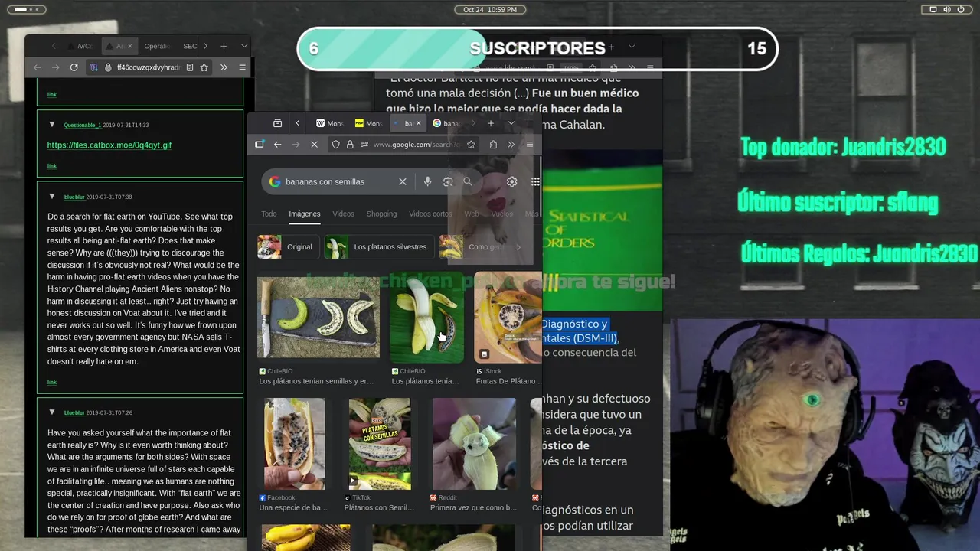The height and width of the screenshot is (551, 980).
Task: Collapse blueblur comment dated 2019-07-31T07:38
Action: [52, 197]
